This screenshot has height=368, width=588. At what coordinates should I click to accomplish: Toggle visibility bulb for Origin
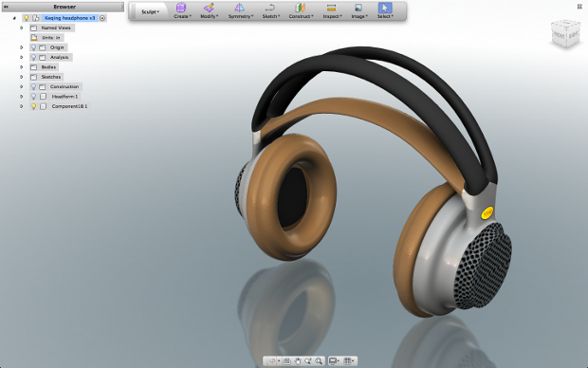tap(33, 47)
